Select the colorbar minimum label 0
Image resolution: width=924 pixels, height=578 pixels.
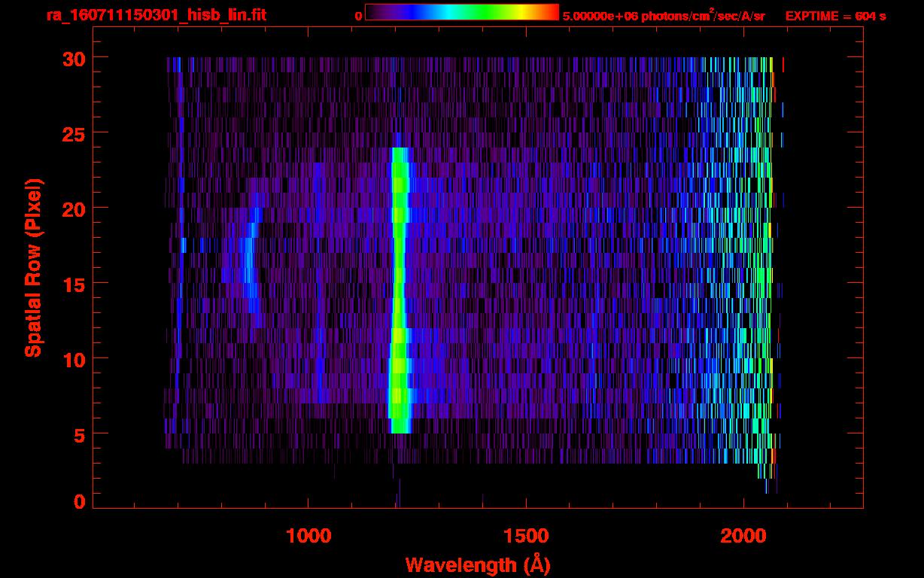(358, 16)
